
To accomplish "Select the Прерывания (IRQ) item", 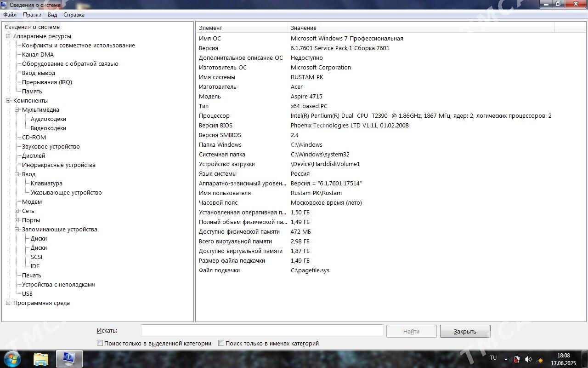I will tap(47, 82).
